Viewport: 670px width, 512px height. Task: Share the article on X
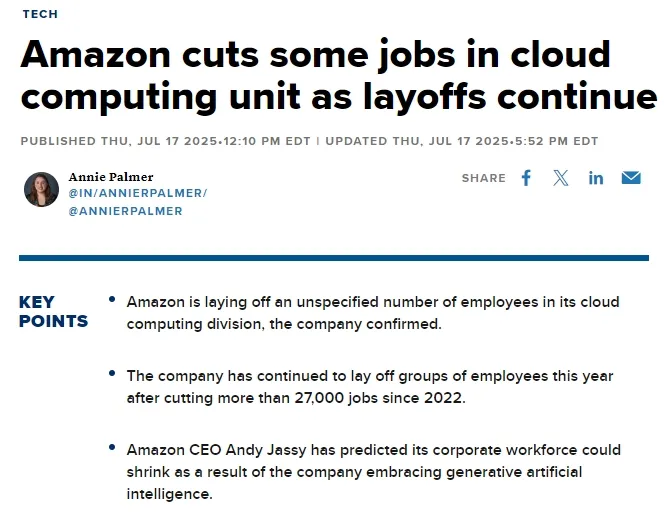click(x=561, y=178)
